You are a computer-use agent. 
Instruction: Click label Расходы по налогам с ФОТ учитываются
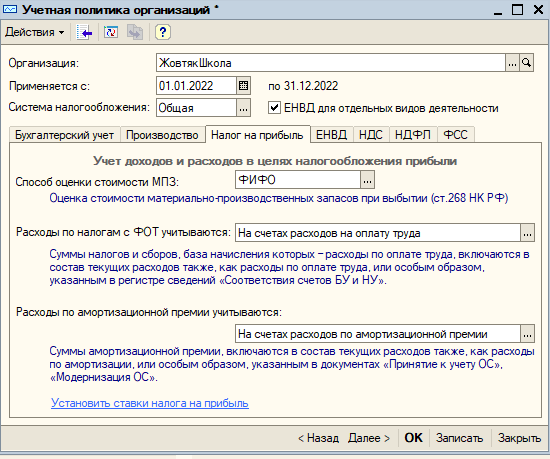pos(123,232)
